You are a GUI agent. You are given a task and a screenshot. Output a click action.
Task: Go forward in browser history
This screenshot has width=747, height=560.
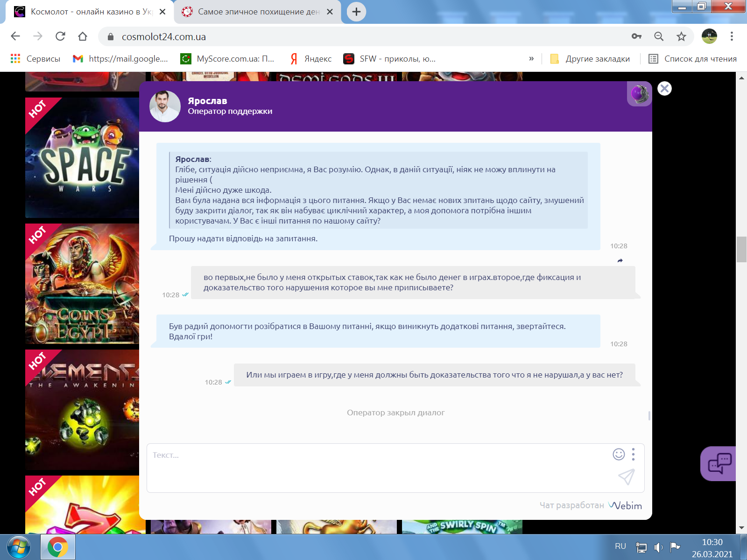pyautogui.click(x=38, y=36)
